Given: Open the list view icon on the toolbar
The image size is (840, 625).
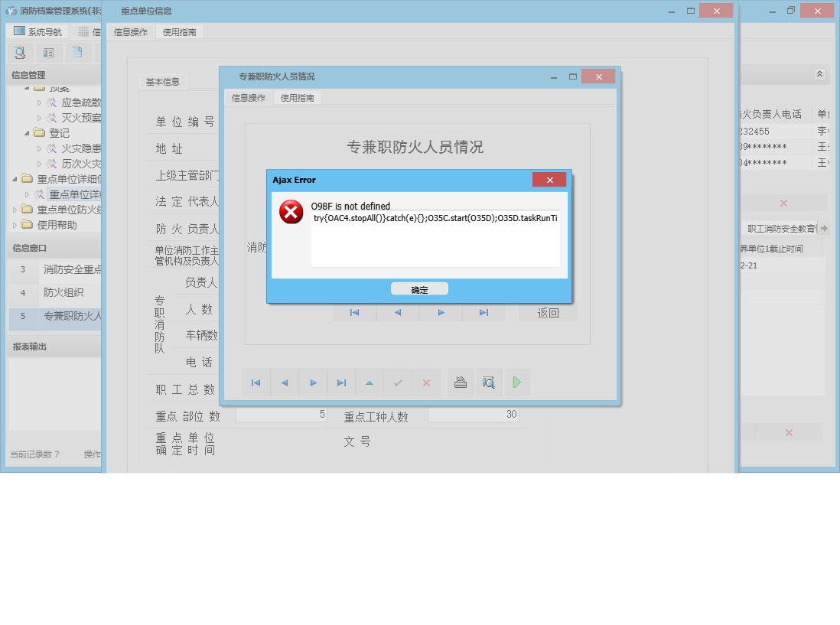Looking at the screenshot, I should pyautogui.click(x=48, y=53).
